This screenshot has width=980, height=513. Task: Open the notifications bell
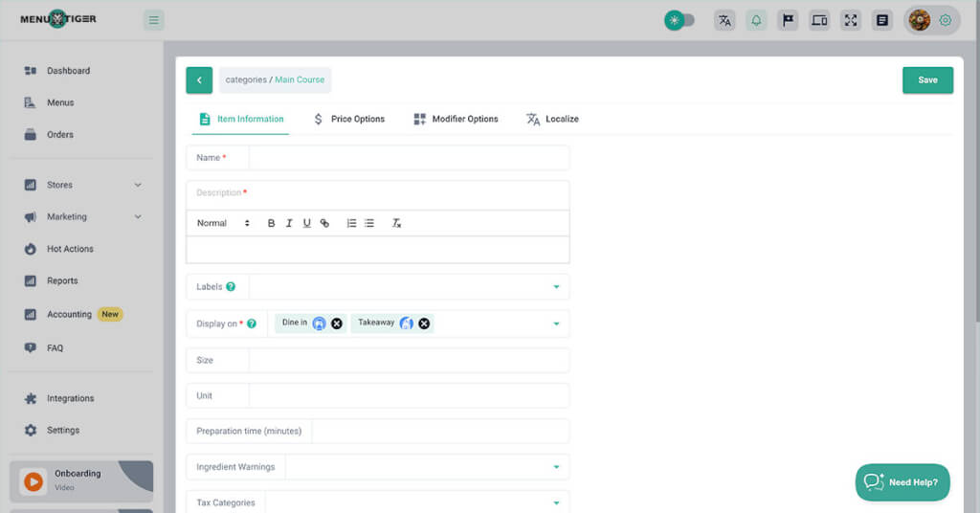click(x=756, y=20)
